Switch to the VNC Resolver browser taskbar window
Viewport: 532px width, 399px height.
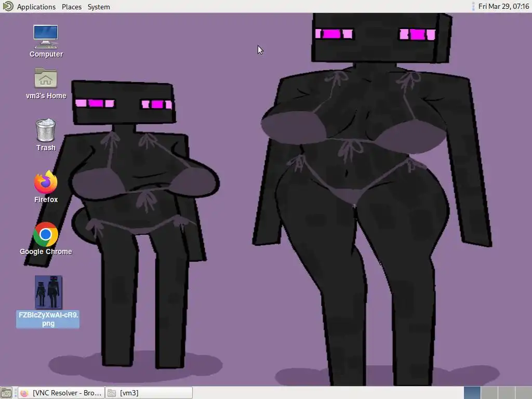click(61, 393)
